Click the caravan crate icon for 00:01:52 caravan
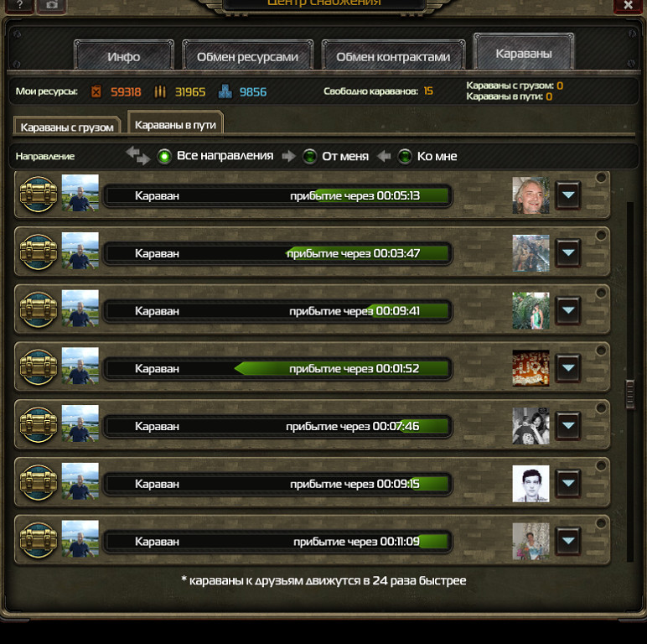Screen dimensions: 647x644 [39, 366]
